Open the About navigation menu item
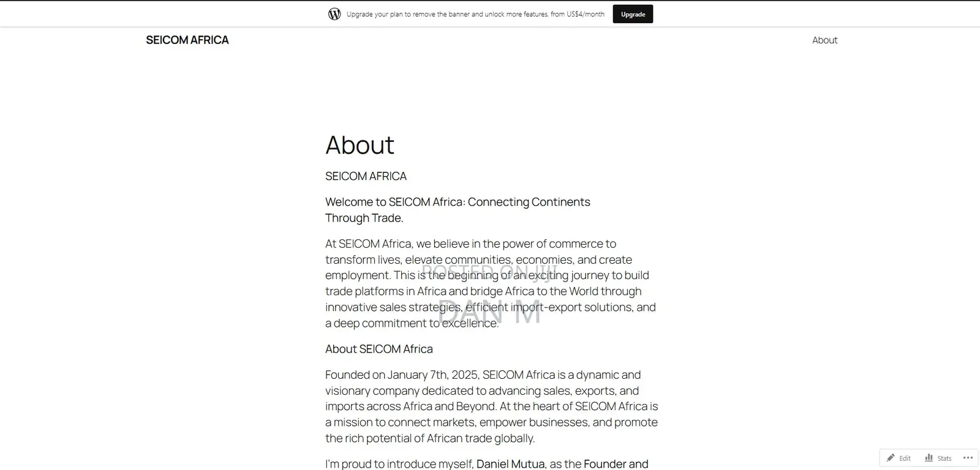Viewport: 980px width, 470px height. [x=824, y=40]
